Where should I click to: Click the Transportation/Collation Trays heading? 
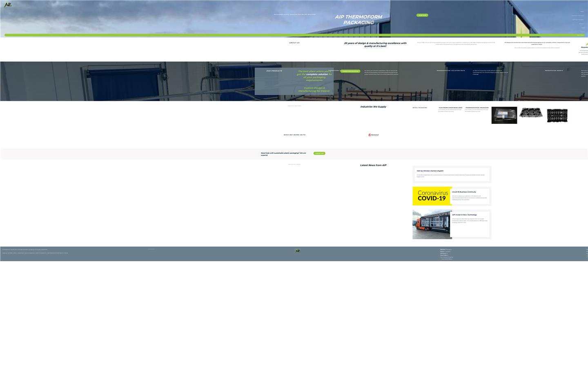point(450,70)
